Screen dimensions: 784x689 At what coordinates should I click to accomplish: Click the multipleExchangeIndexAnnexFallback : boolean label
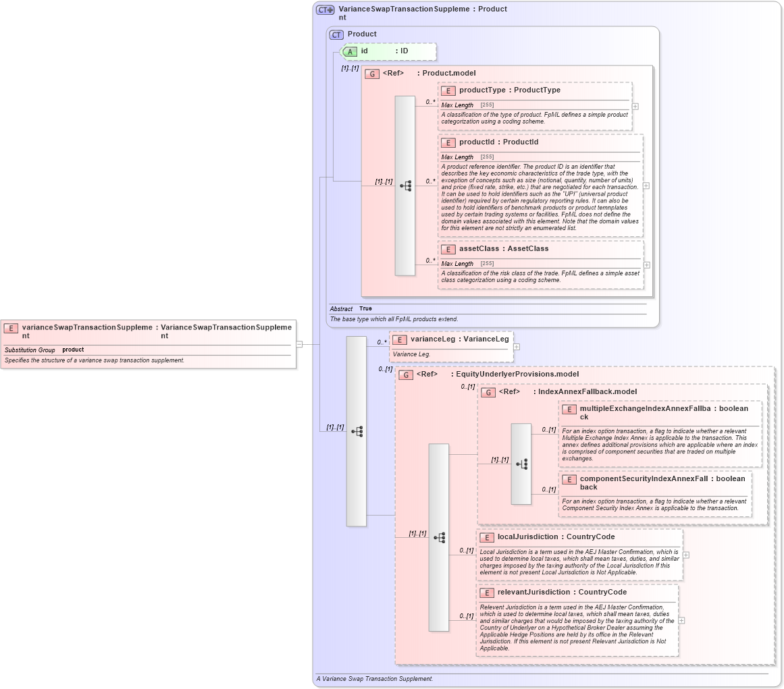tap(664, 413)
